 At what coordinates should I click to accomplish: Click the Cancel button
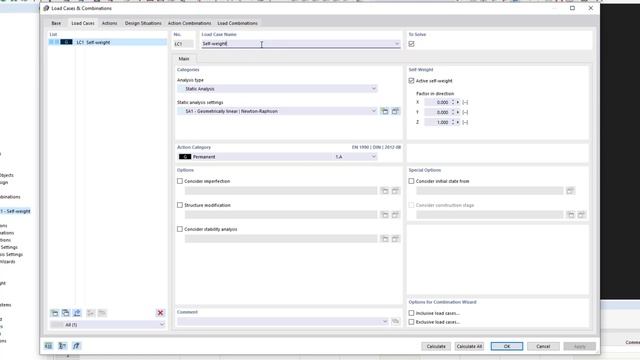click(543, 346)
